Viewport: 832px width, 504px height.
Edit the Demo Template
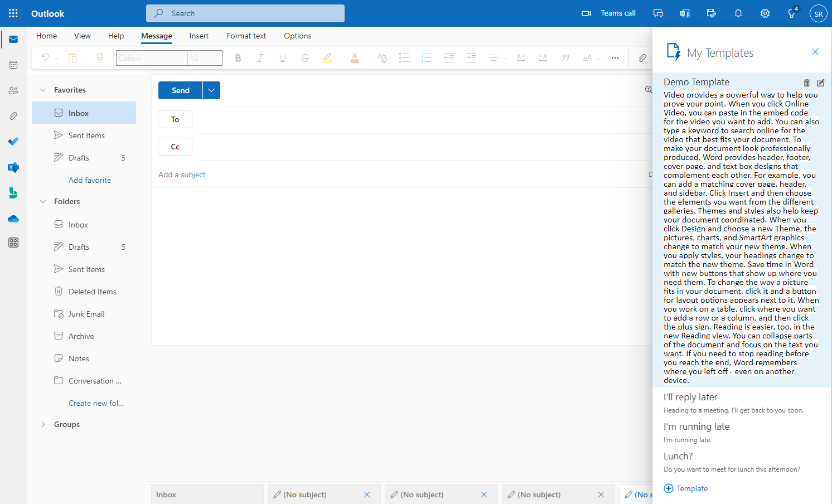coord(820,83)
